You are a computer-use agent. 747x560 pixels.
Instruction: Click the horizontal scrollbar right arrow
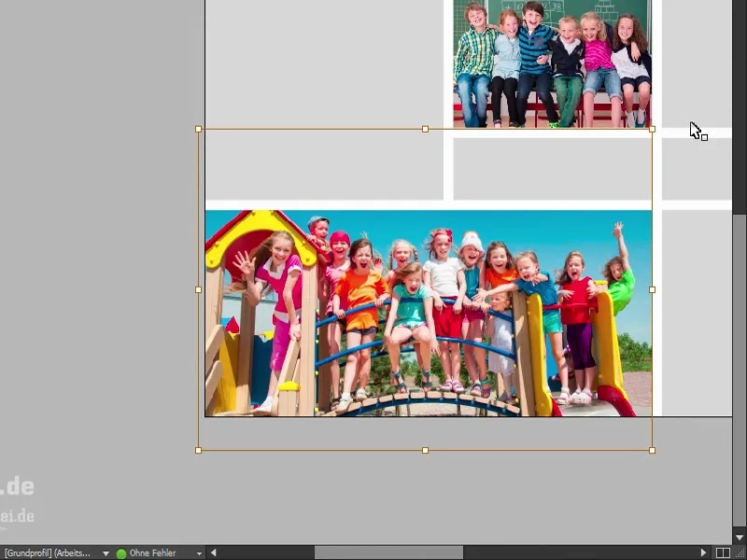click(x=704, y=553)
